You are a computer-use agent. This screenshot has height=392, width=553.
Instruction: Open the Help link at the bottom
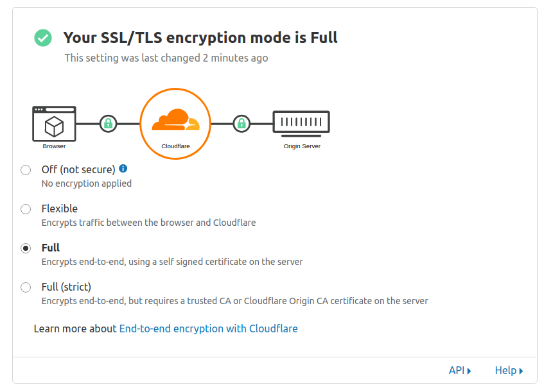click(507, 370)
